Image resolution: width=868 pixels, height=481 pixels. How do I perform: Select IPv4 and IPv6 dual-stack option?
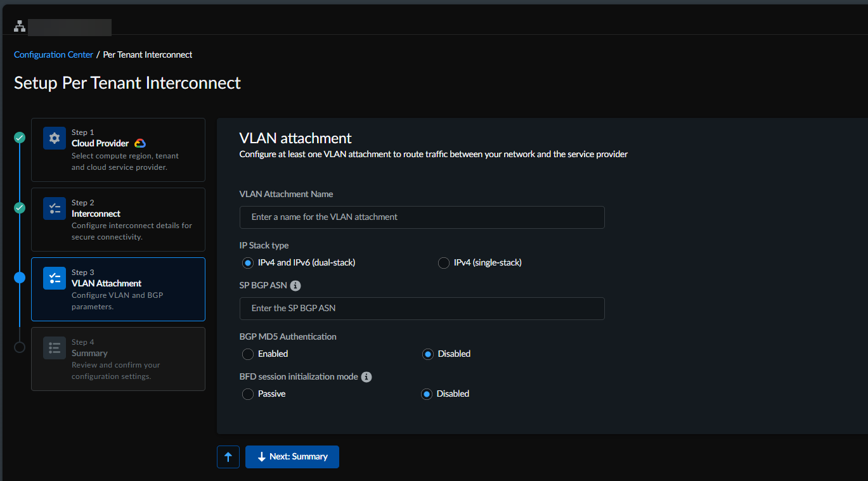pos(248,263)
